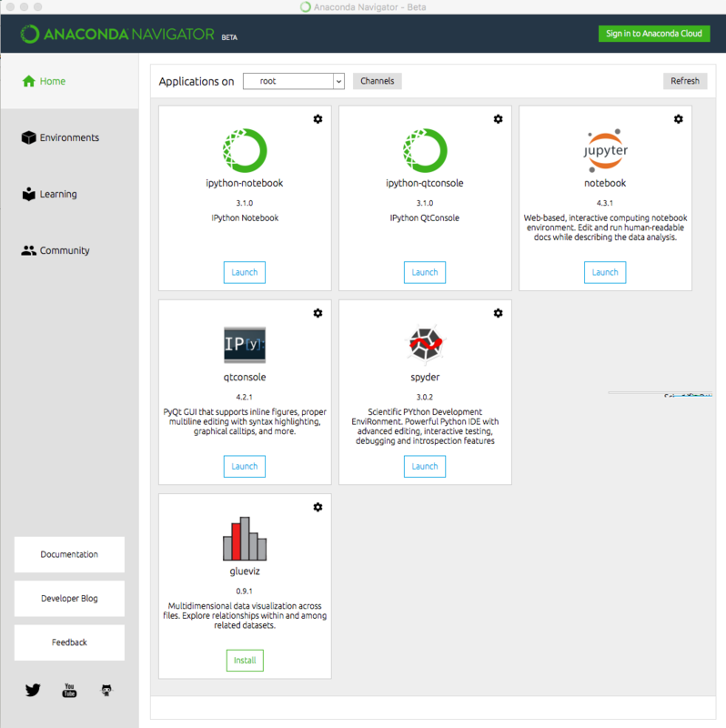Open the YouTube link icon
The width and height of the screenshot is (726, 728).
tap(69, 690)
